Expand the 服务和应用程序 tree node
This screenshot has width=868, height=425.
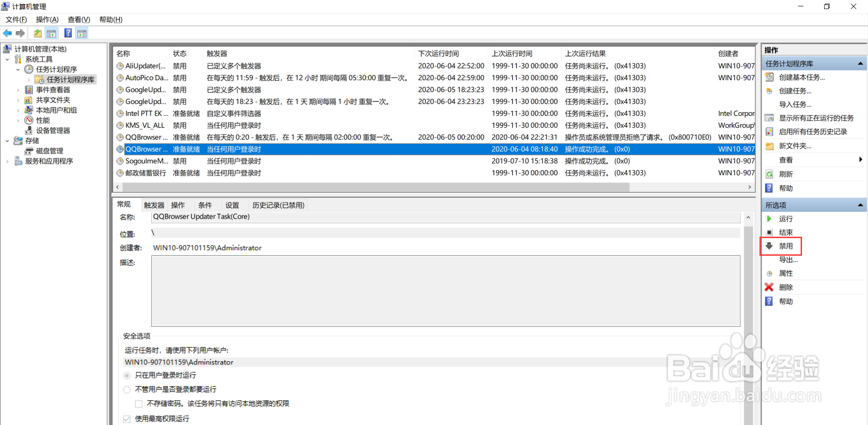(x=7, y=161)
